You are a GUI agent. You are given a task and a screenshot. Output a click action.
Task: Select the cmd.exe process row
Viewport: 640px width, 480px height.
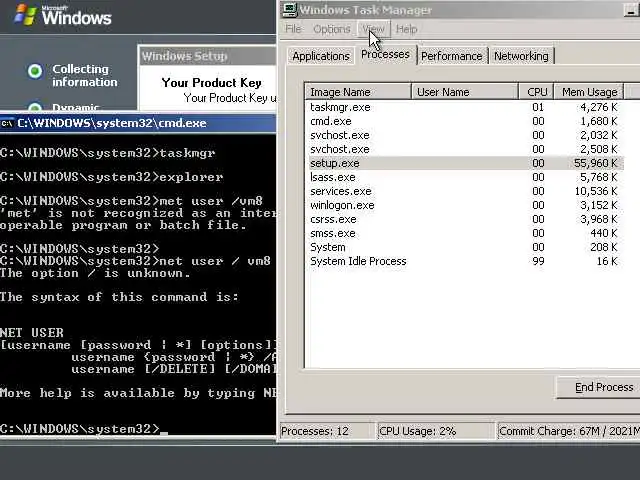tap(464, 121)
